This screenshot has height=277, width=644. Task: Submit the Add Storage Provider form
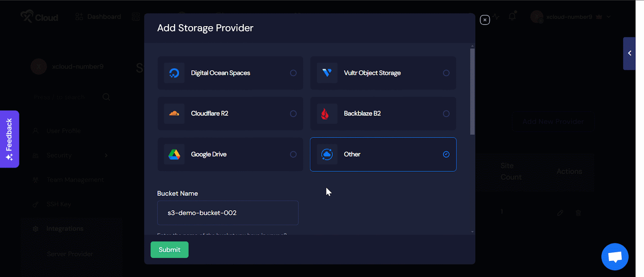coord(169,250)
